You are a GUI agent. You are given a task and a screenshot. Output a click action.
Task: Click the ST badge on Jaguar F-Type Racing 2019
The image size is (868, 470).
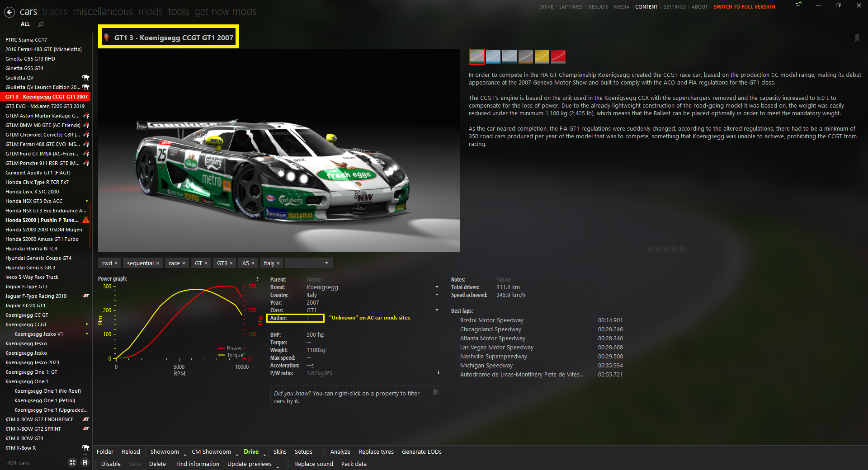click(86, 296)
